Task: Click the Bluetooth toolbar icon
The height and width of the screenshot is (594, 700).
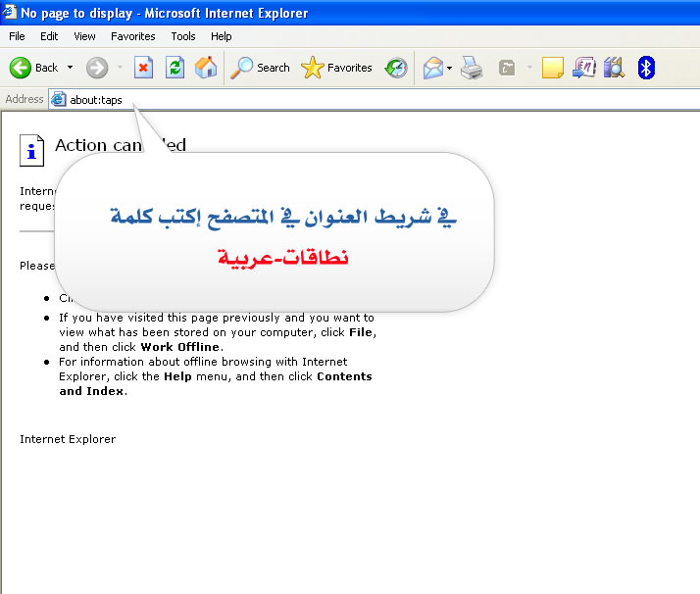Action: tap(645, 68)
